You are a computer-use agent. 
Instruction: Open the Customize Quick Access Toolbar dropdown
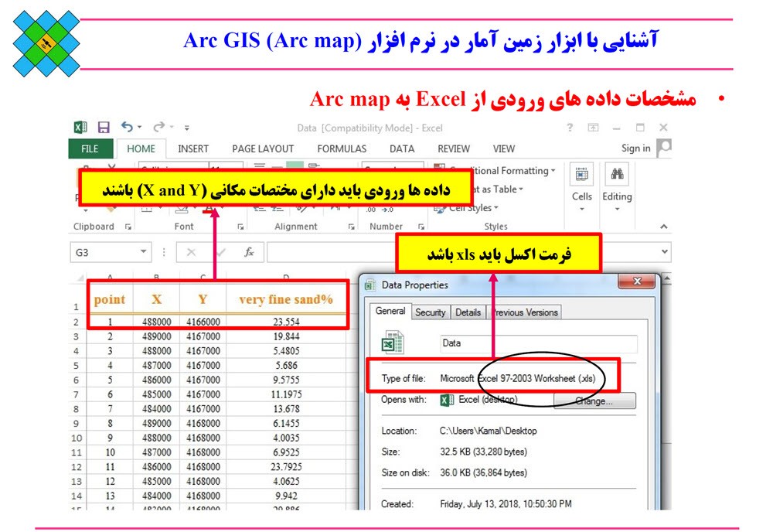(186, 128)
